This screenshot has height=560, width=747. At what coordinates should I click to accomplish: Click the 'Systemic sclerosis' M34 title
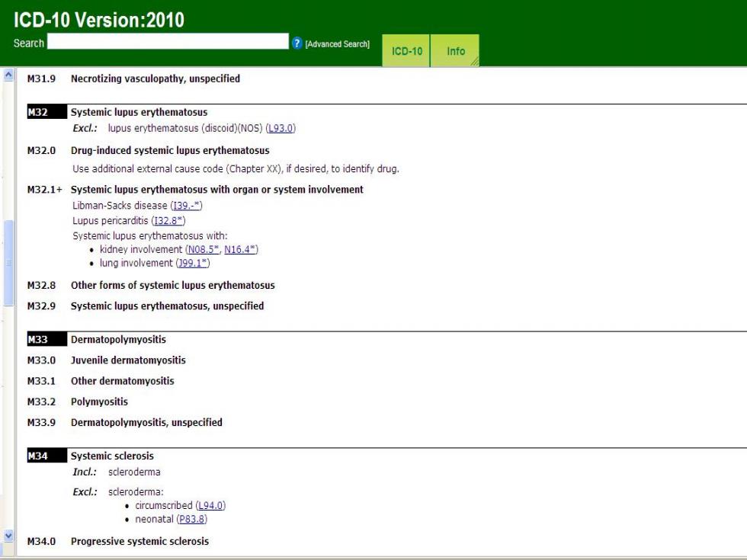tap(113, 456)
